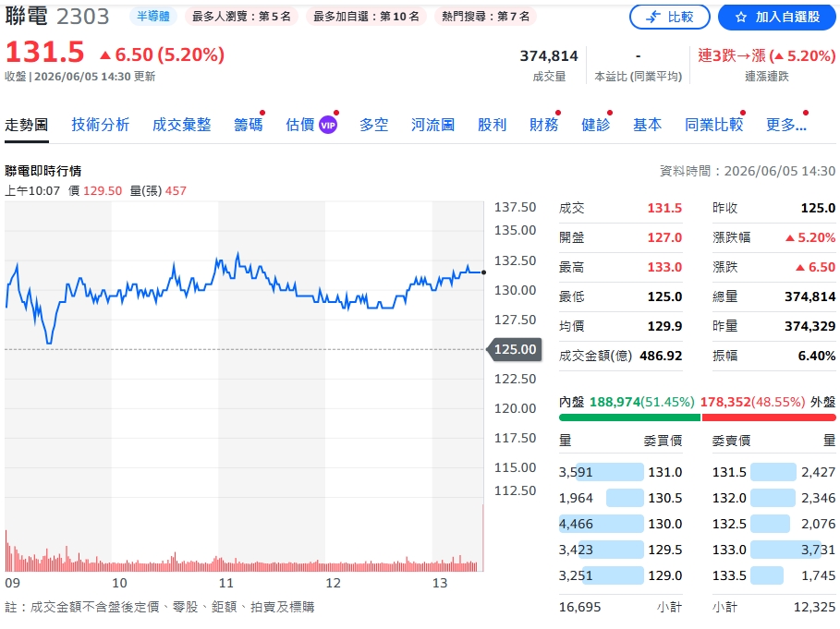
Task: Click the 125.00 previous close price marker
Action: 515,349
